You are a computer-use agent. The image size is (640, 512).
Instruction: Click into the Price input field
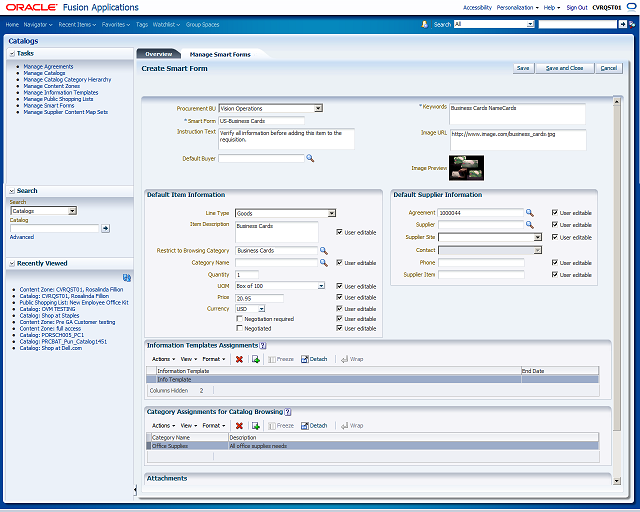coord(260,298)
